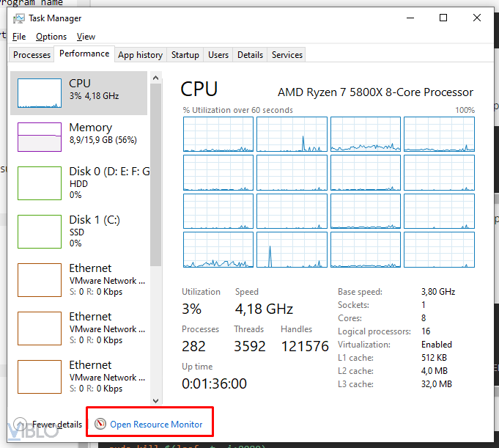
Task: Switch to the Services tab
Action: point(287,55)
